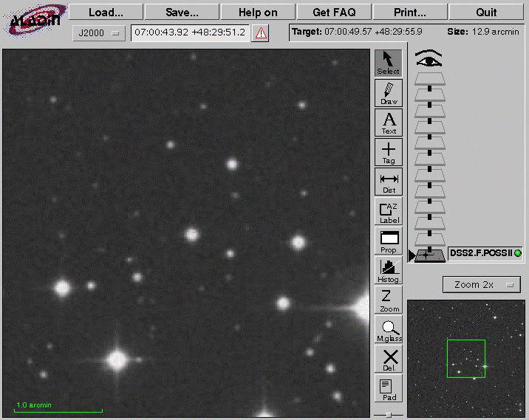Image resolution: width=529 pixels, height=420 pixels.
Task: Click the coordinate position input field
Action: tap(191, 32)
